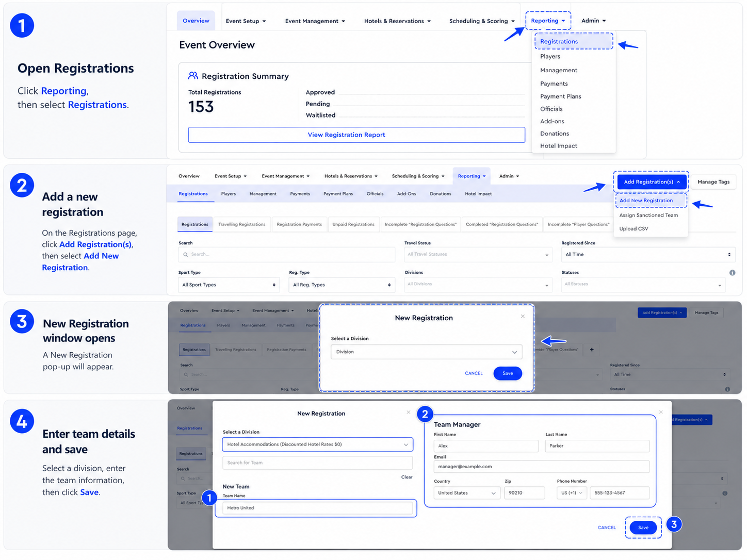747x560 pixels.
Task: Open the Reporting dropdown in top navigation
Action: pos(548,21)
